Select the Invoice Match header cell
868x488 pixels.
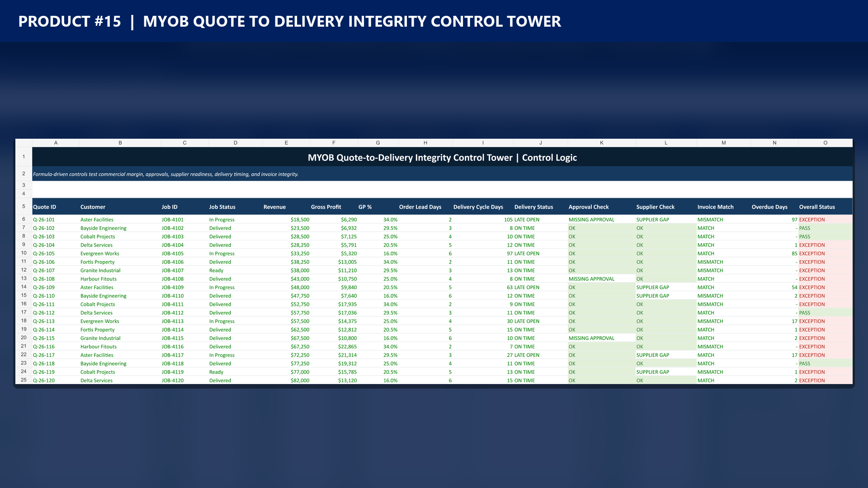723,207
